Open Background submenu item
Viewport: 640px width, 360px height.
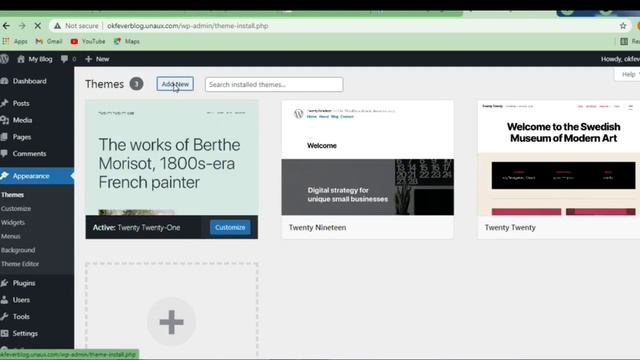point(18,250)
